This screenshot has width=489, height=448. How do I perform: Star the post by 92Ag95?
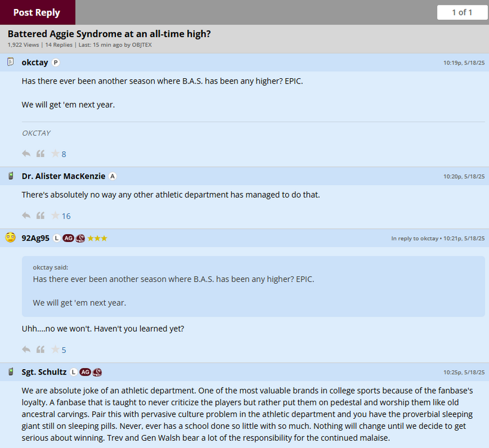pyautogui.click(x=55, y=349)
